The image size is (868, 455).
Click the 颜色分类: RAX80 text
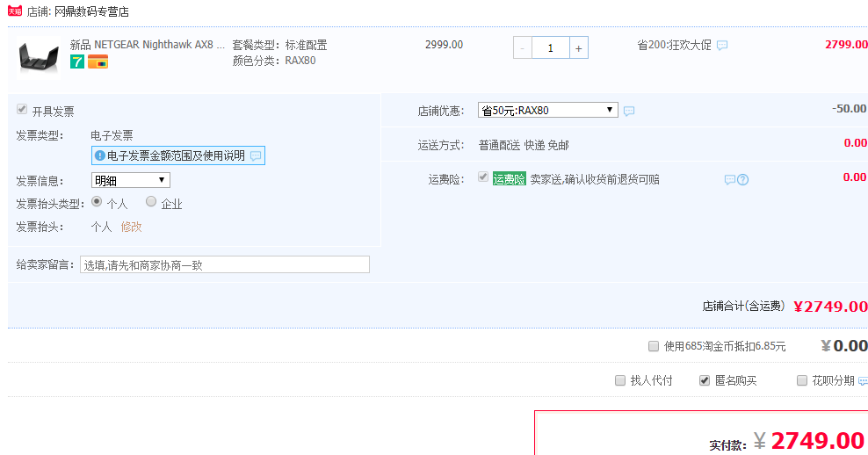[274, 61]
